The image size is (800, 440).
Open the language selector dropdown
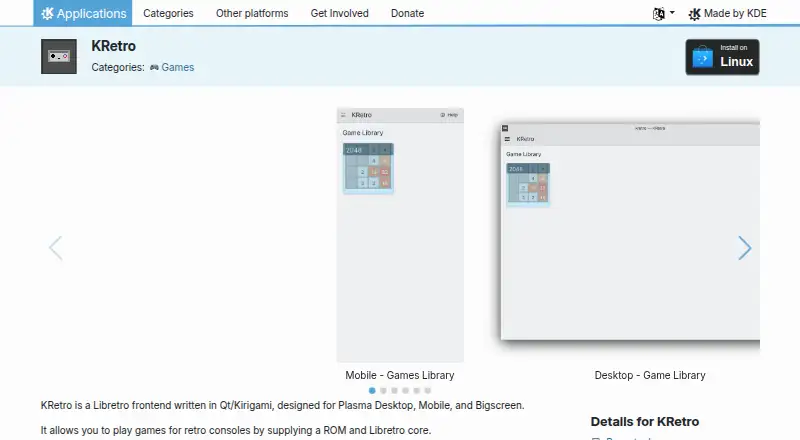[663, 14]
